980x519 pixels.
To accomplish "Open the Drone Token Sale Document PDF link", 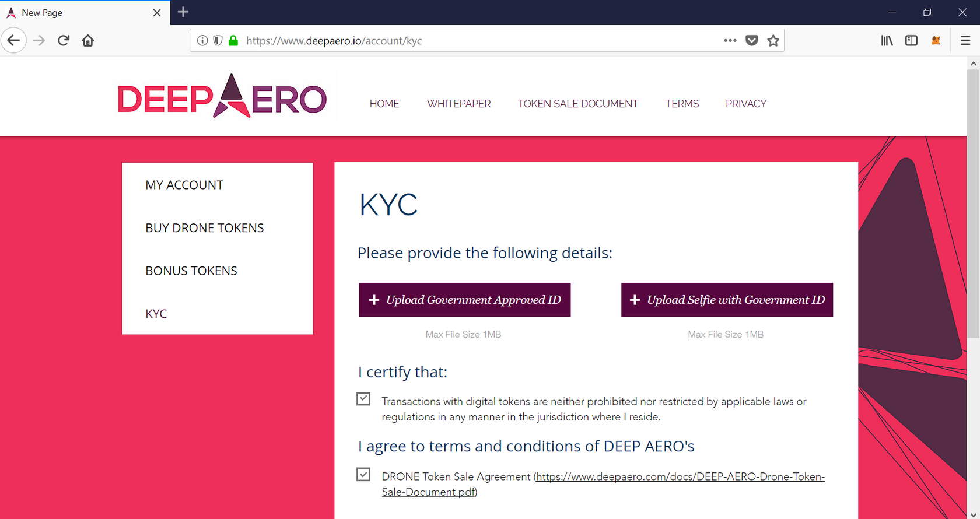I will (x=603, y=484).
